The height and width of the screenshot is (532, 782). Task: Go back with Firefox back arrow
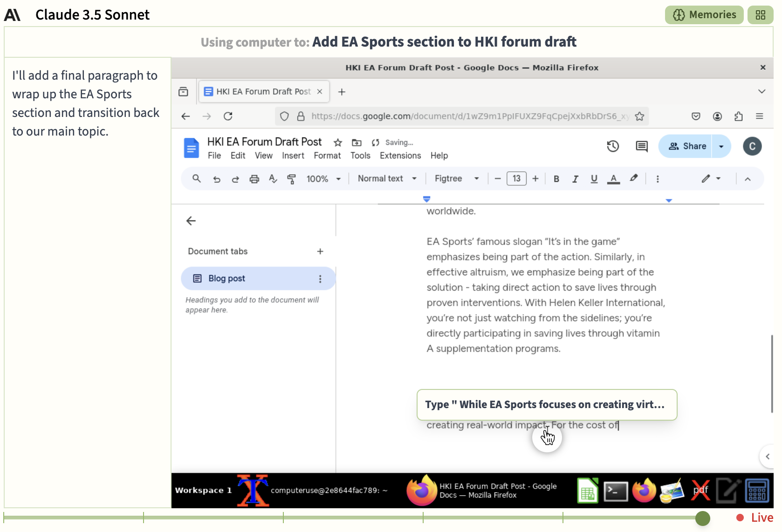[185, 116]
